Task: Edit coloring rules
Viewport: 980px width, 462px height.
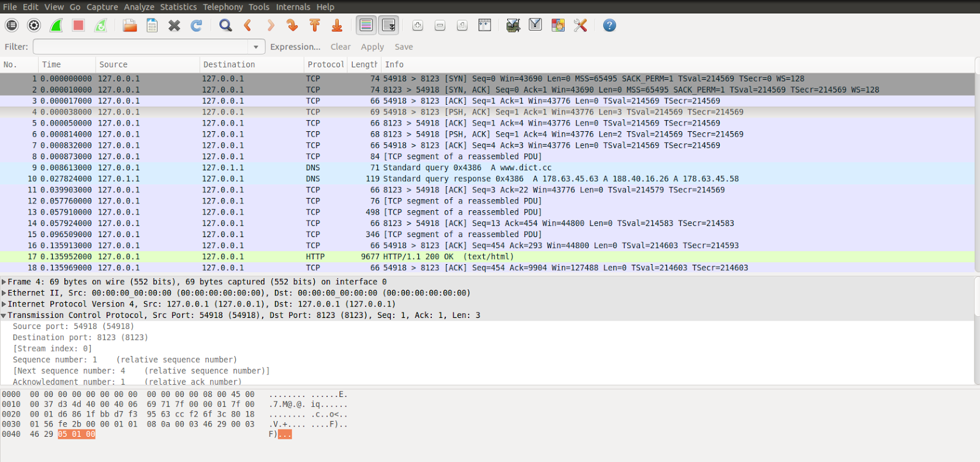Action: coord(558,25)
